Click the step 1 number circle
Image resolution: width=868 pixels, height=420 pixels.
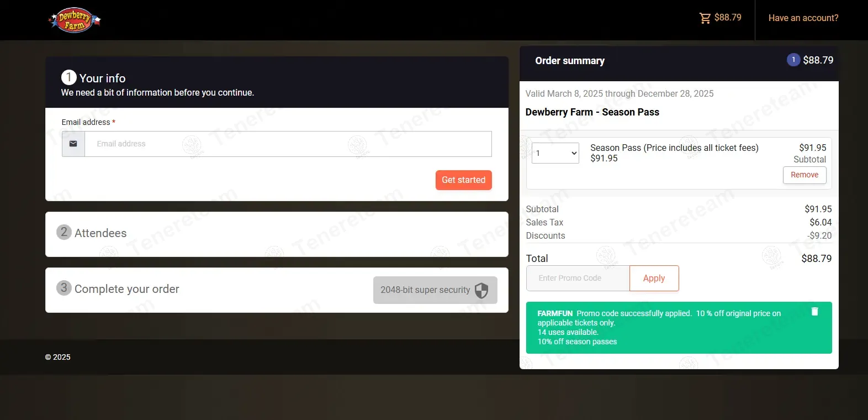68,77
